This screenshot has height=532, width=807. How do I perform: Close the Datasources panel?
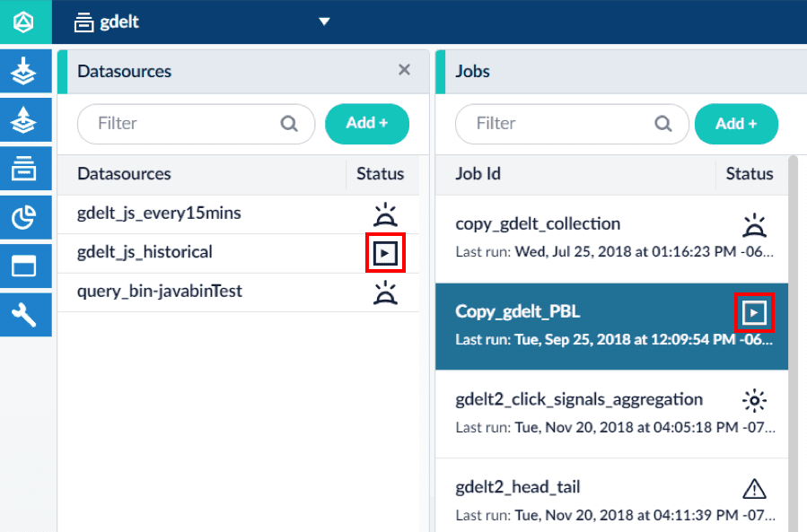405,70
